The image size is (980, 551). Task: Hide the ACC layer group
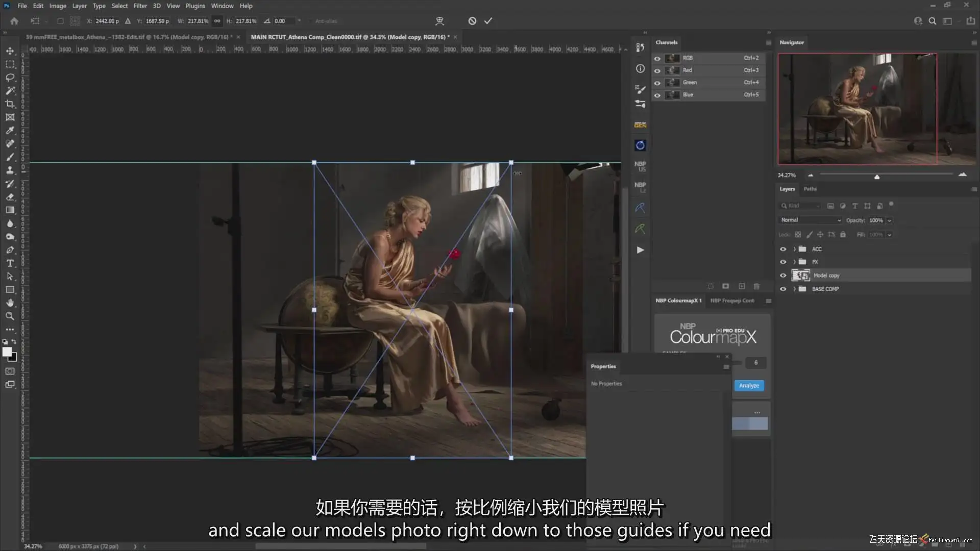(783, 249)
